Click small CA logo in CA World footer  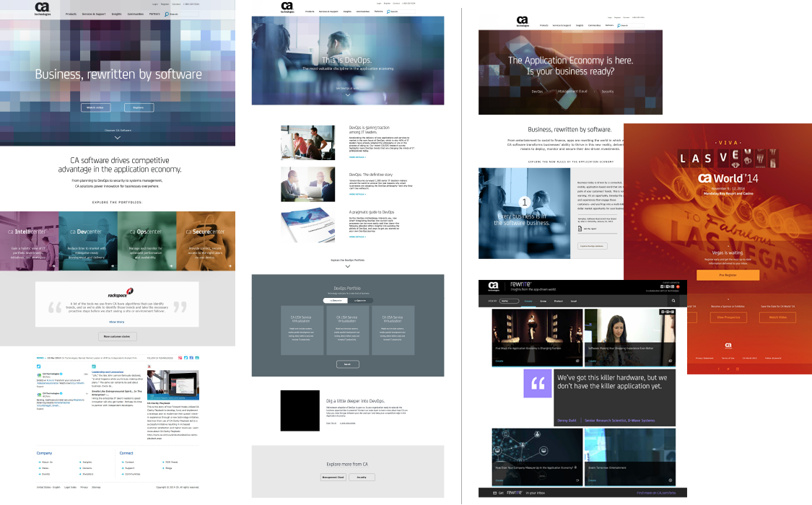728,345
